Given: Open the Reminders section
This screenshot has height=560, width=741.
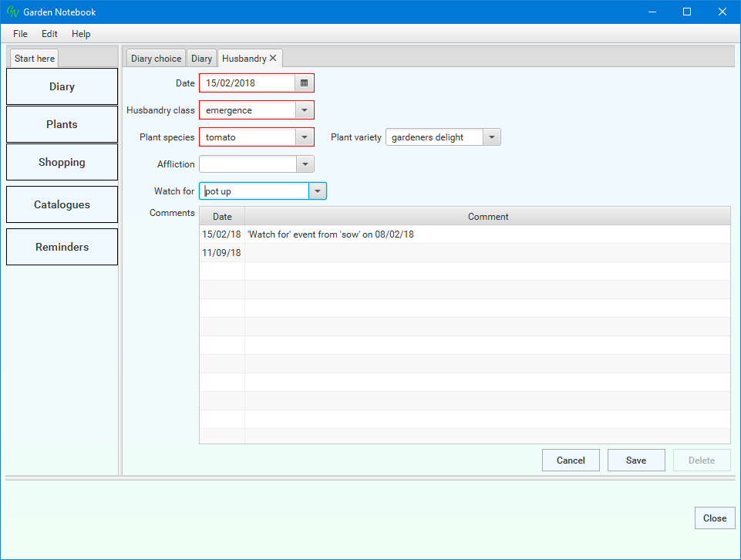Looking at the screenshot, I should 62,248.
